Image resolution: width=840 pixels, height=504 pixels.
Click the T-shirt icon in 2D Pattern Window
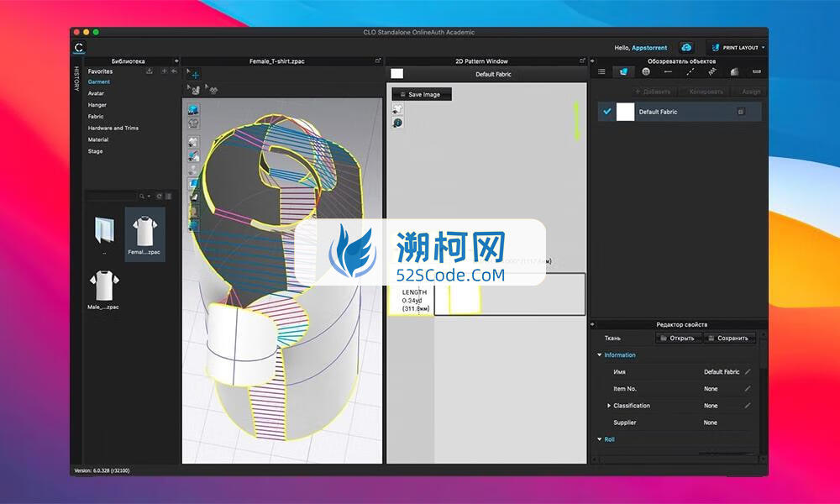(397, 109)
